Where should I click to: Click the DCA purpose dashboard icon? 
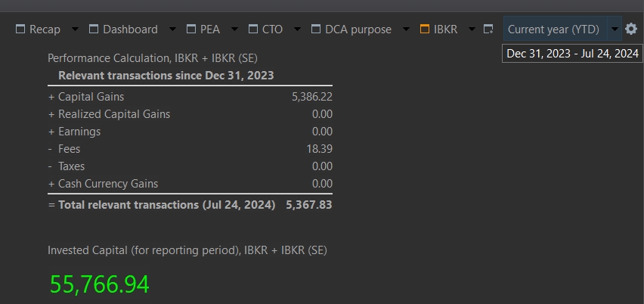tap(316, 29)
